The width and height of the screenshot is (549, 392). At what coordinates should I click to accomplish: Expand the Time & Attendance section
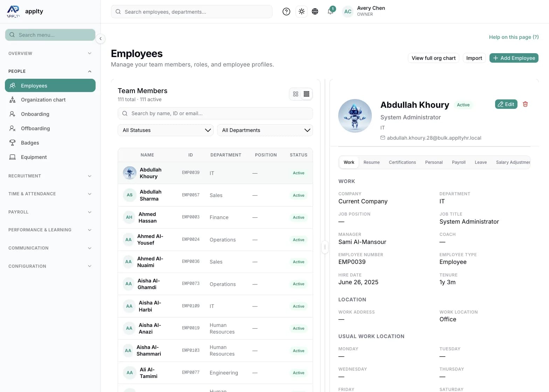pyautogui.click(x=50, y=194)
